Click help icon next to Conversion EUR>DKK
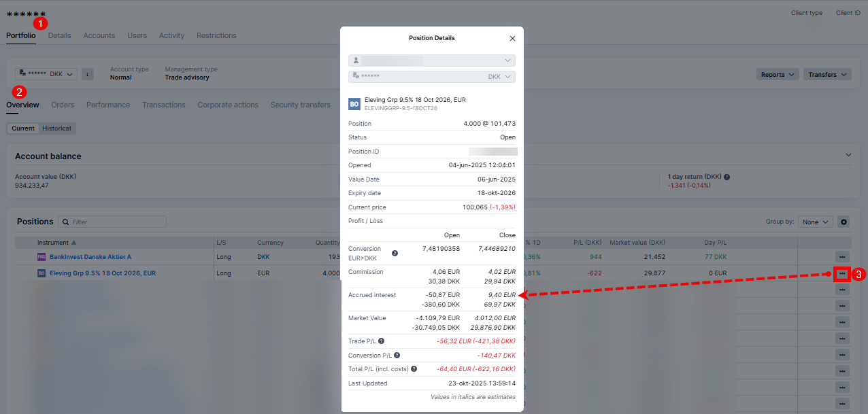868x414 pixels. pos(395,254)
